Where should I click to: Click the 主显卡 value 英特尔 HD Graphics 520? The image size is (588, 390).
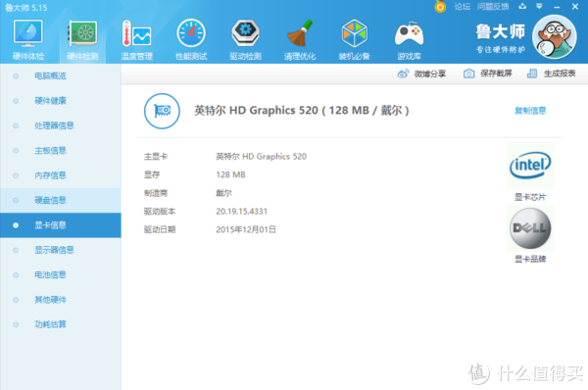click(261, 157)
